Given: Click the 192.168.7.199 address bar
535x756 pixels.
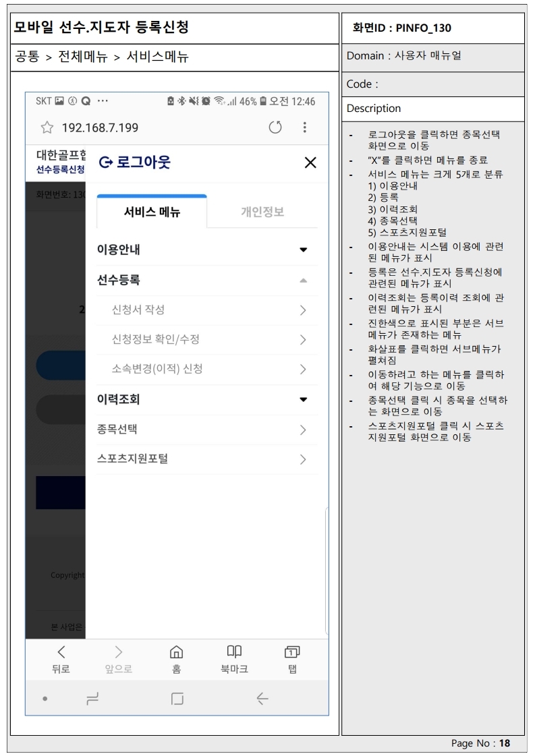Looking at the screenshot, I should click(100, 127).
